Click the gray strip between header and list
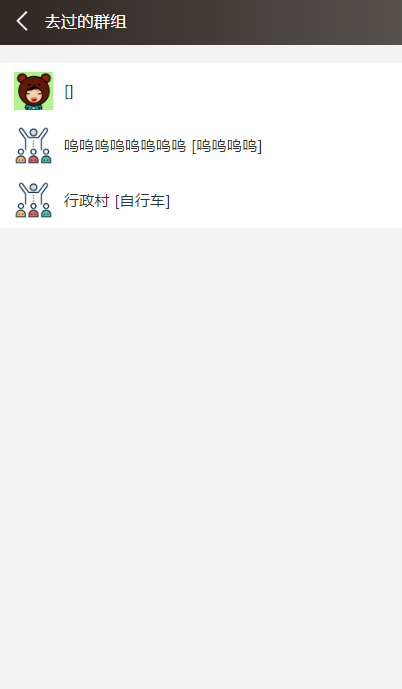 tap(201, 54)
